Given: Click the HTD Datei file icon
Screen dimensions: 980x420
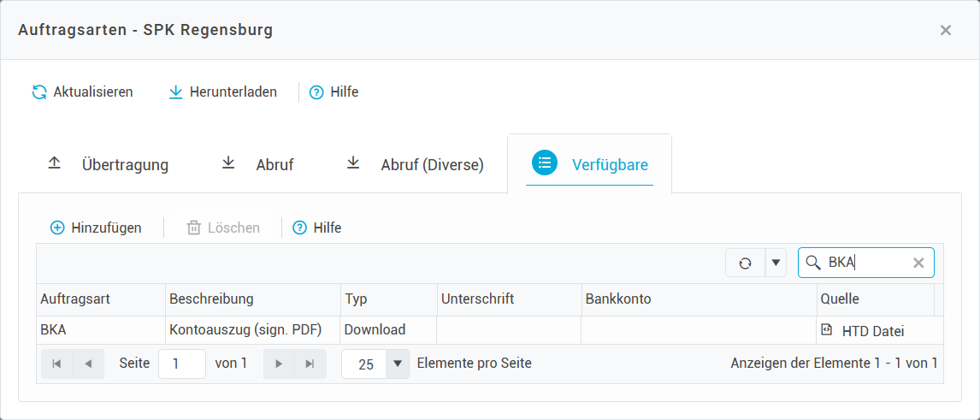Looking at the screenshot, I should [826, 330].
